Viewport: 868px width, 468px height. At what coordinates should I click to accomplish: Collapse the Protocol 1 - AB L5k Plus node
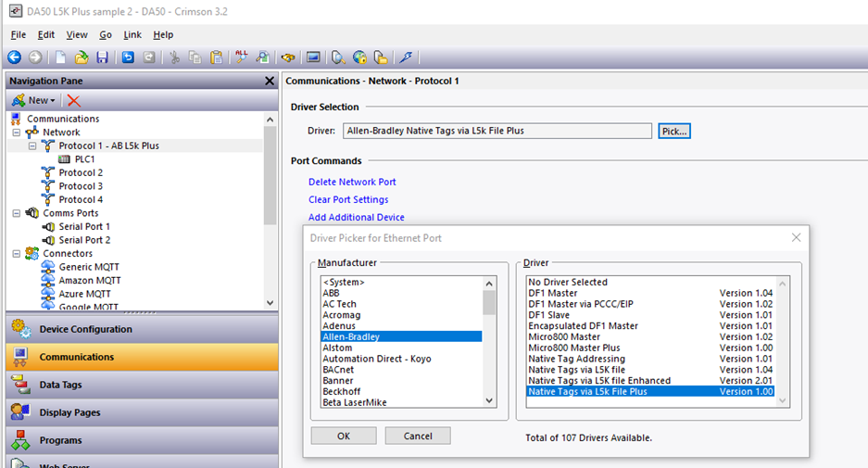[x=32, y=145]
